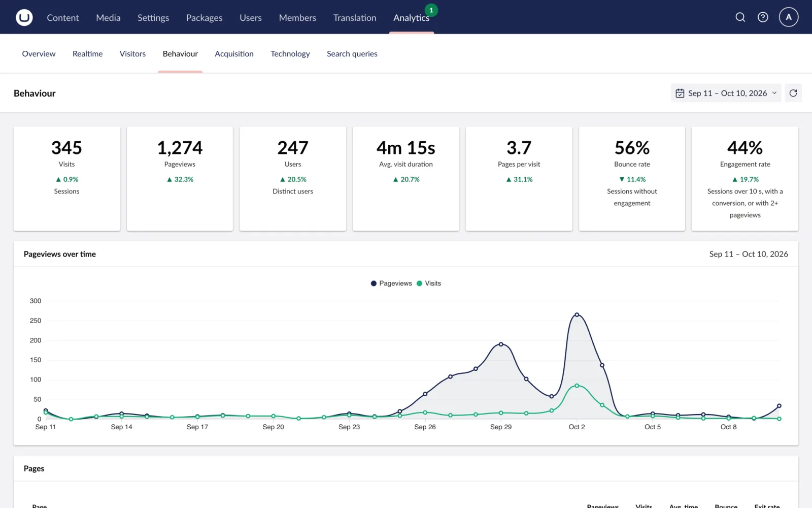The width and height of the screenshot is (812, 508).
Task: Open the Settings section
Action: 153,18
